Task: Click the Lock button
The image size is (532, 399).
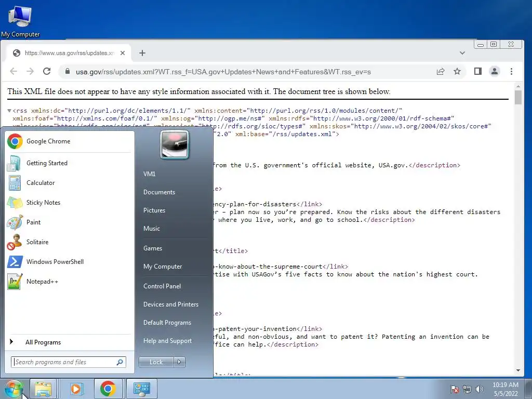Action: (x=156, y=362)
